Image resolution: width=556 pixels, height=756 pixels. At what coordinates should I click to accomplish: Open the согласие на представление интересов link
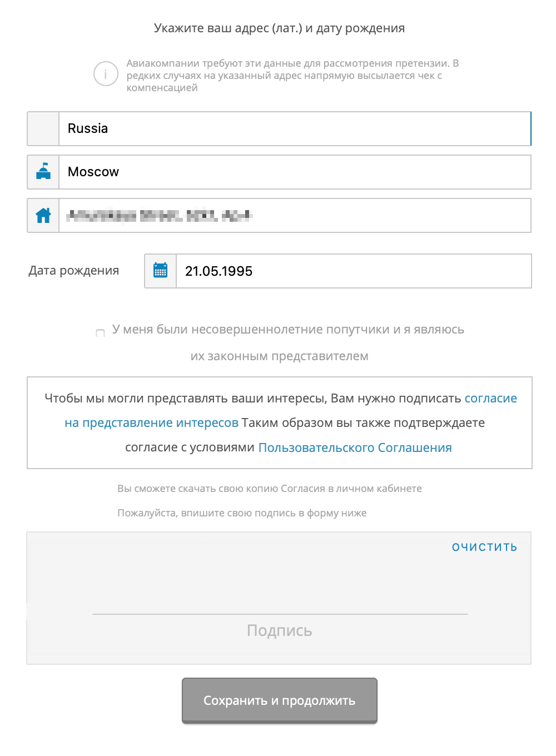click(151, 423)
